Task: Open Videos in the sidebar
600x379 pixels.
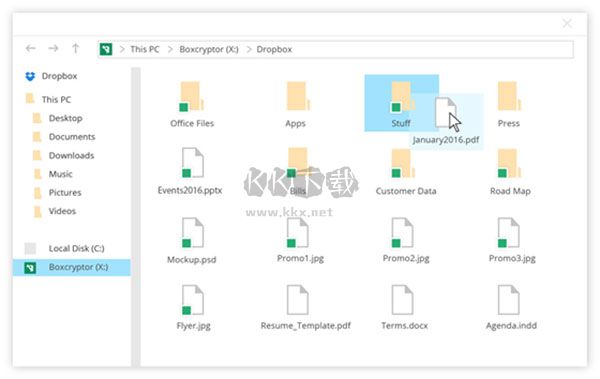Action: [x=55, y=211]
